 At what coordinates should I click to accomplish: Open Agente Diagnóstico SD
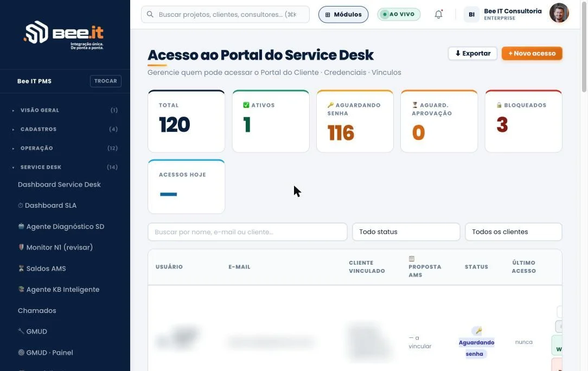(x=65, y=227)
